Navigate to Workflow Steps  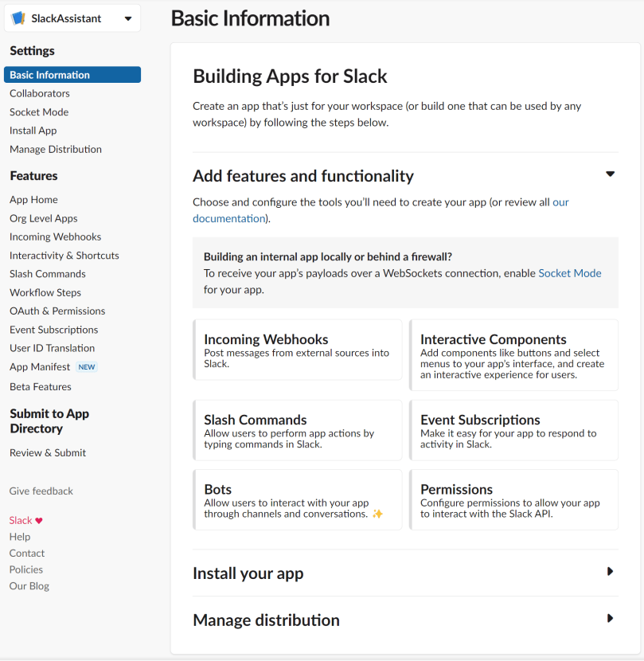(45, 292)
